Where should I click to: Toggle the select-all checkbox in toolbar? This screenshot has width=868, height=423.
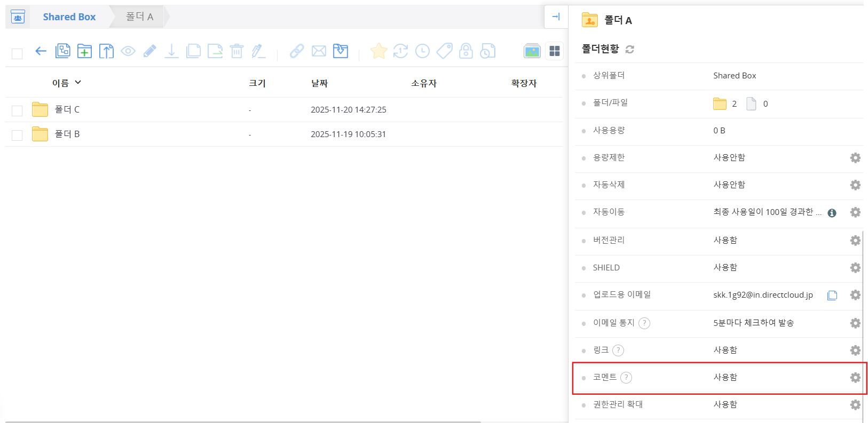(x=17, y=53)
